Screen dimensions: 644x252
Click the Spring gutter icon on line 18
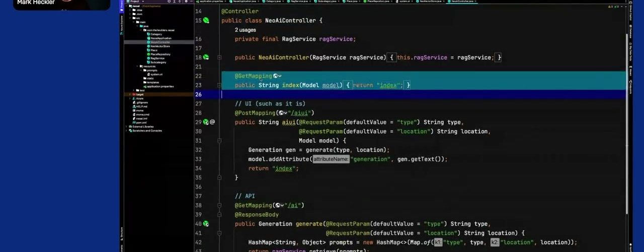tap(206, 57)
